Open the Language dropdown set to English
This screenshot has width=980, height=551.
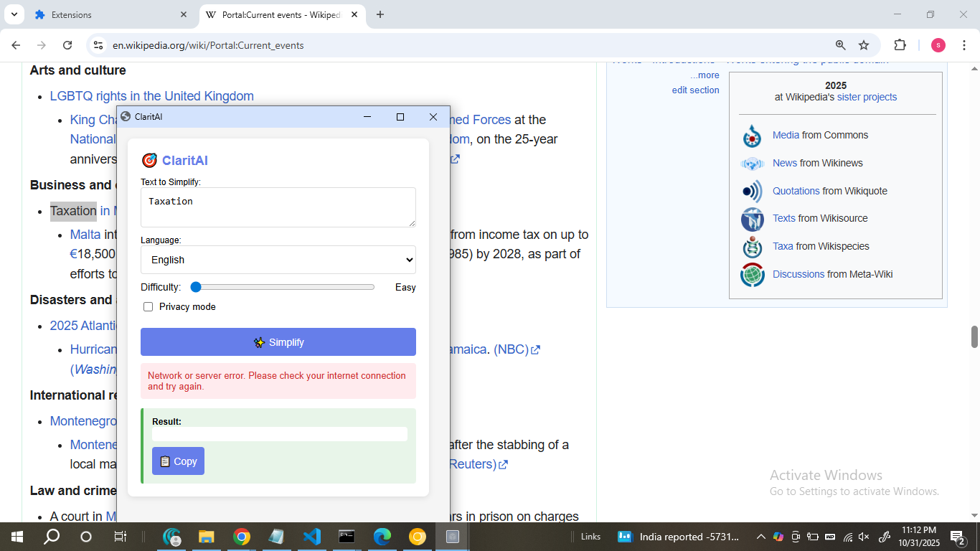[278, 260]
